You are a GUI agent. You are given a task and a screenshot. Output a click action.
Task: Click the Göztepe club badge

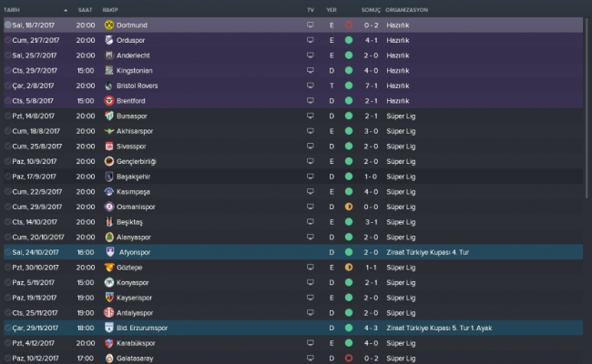click(108, 267)
